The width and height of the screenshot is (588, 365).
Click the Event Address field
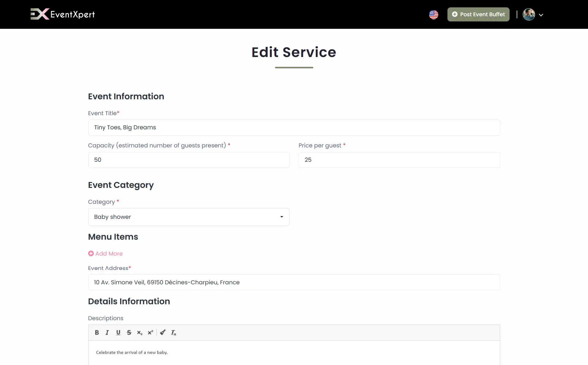coord(294,282)
